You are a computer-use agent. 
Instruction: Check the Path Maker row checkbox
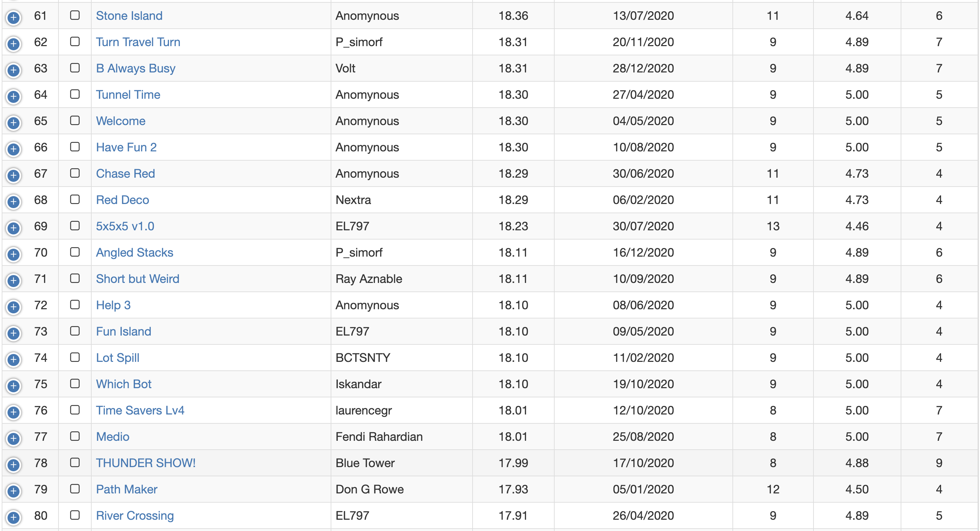[75, 489]
